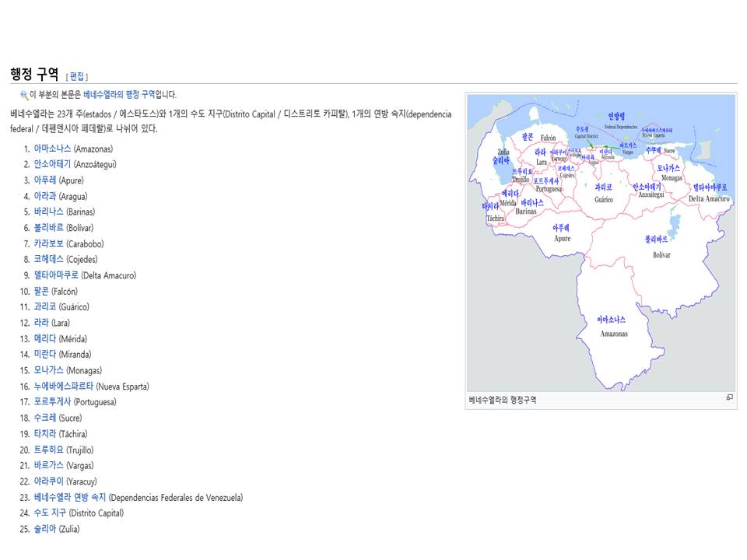Open the 타치라 (Táchira) link
747x560 pixels.
45,434
